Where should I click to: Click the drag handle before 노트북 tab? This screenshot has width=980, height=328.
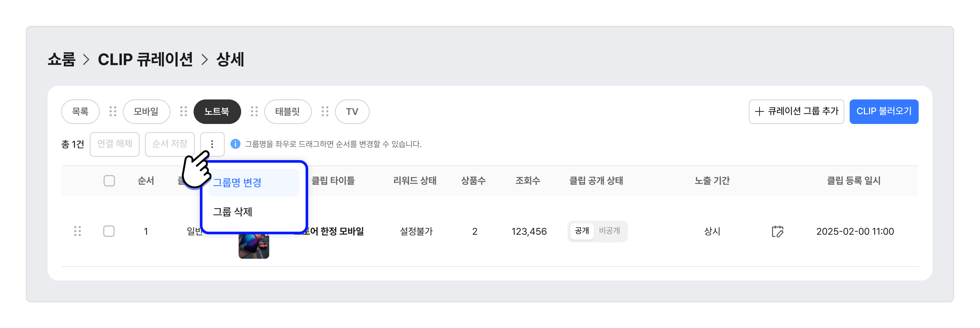point(183,111)
